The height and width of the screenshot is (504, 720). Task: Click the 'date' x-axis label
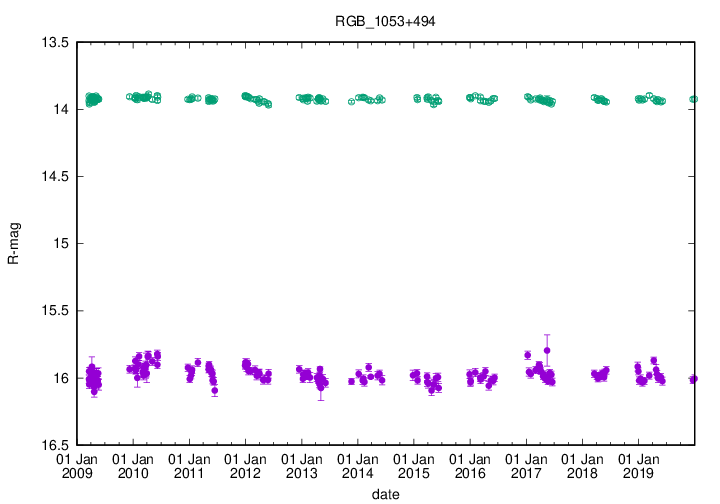(385, 494)
